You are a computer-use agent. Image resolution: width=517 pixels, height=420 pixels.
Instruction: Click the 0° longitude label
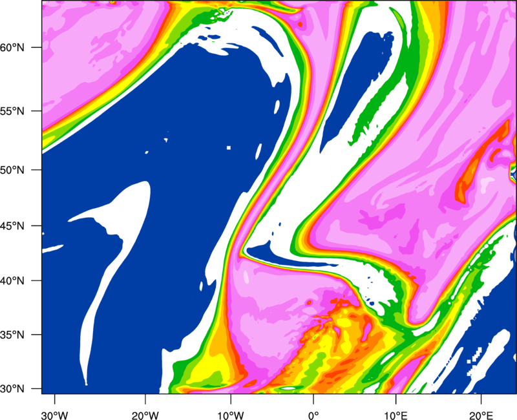(x=313, y=415)
